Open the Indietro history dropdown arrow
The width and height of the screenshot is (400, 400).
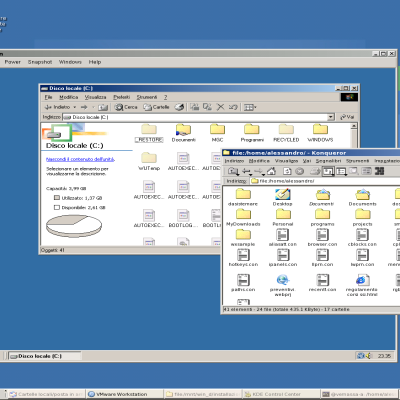[x=75, y=107]
